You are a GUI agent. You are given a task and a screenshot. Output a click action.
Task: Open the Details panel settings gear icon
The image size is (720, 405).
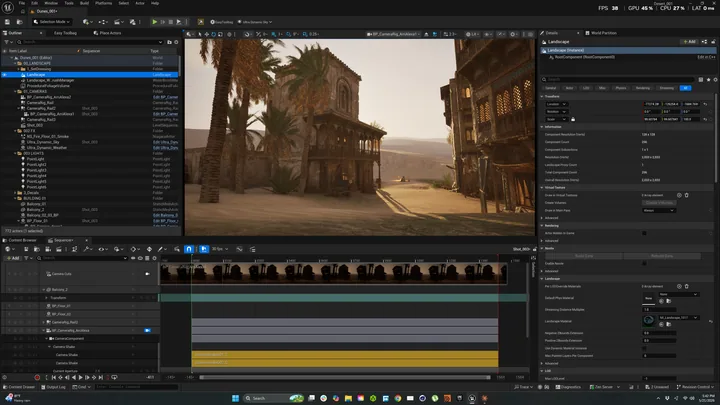tap(715, 79)
